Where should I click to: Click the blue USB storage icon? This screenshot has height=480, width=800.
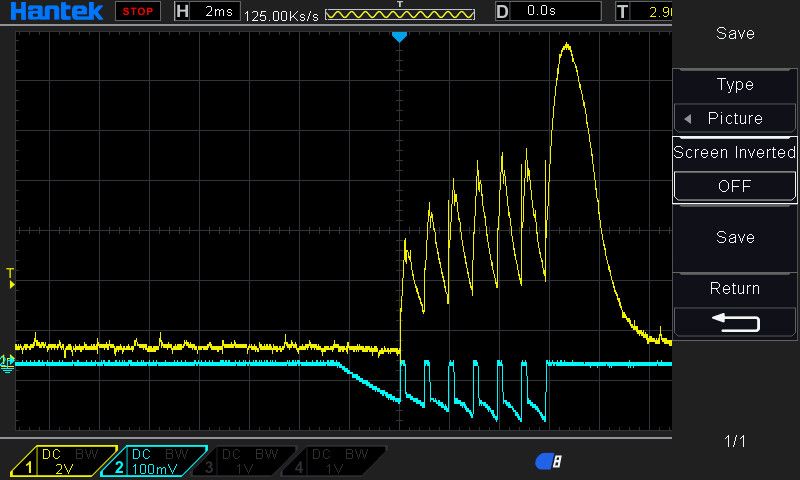pos(548,461)
